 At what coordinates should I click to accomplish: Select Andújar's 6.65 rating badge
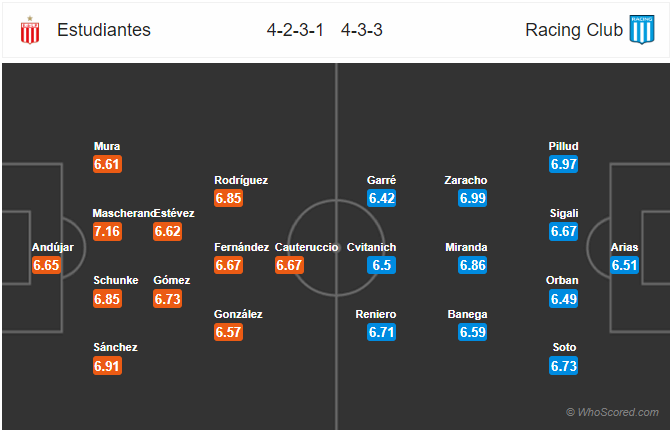46,265
